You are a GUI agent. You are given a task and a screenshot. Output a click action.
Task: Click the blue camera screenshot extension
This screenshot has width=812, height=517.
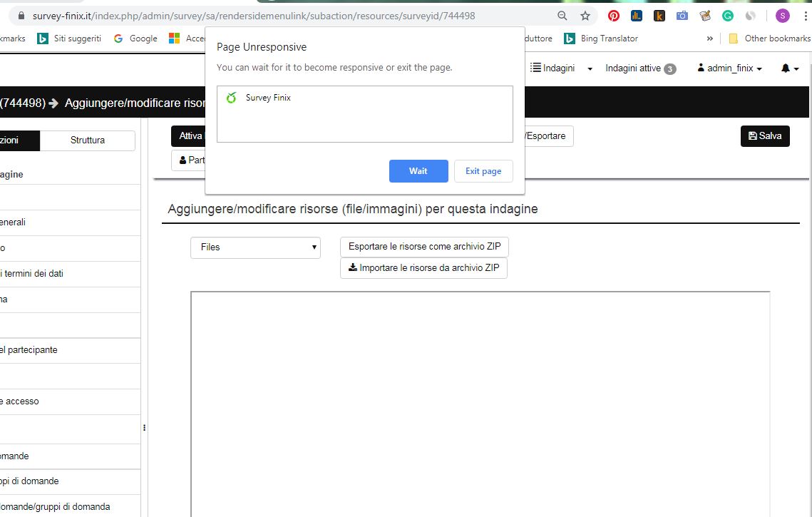click(x=682, y=16)
